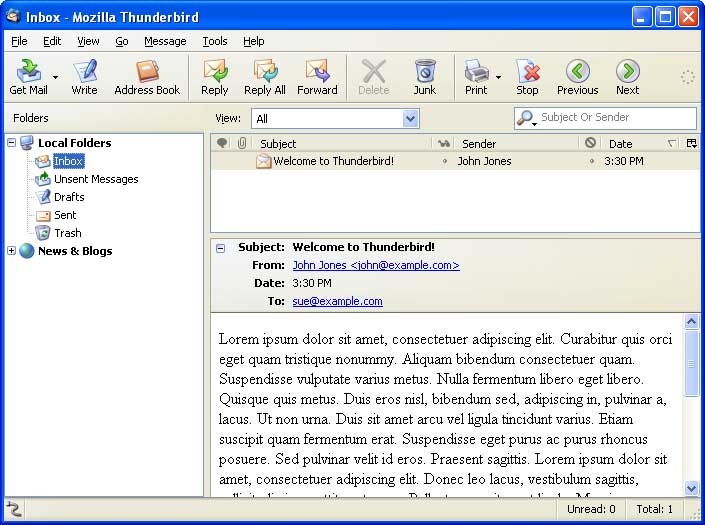Collapse the message header pane
The height and width of the screenshot is (525, 705).
220,248
